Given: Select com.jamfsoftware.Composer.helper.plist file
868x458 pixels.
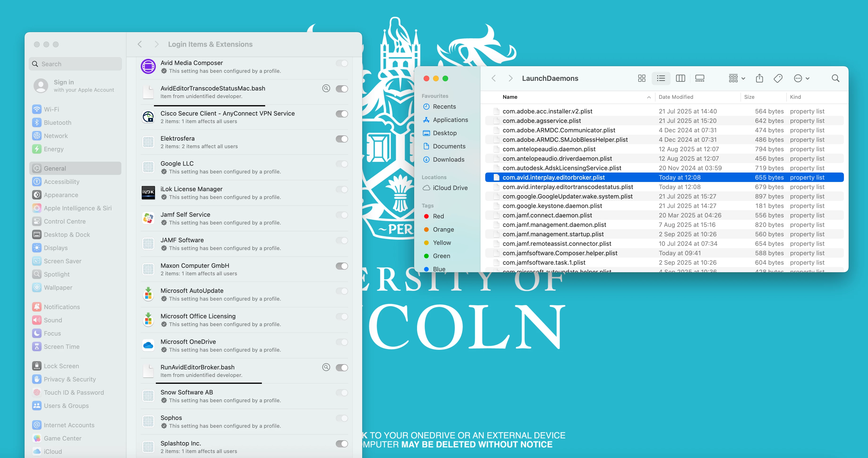Looking at the screenshot, I should click(x=664, y=253).
